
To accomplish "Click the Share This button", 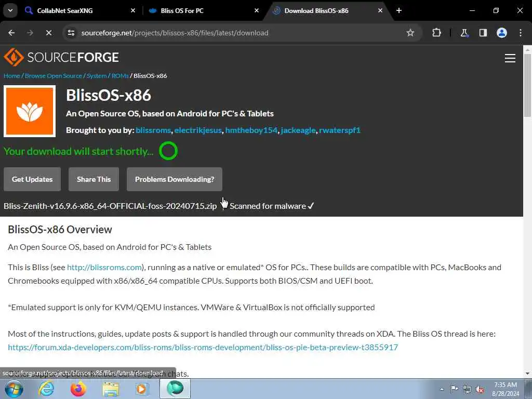I will point(94,179).
